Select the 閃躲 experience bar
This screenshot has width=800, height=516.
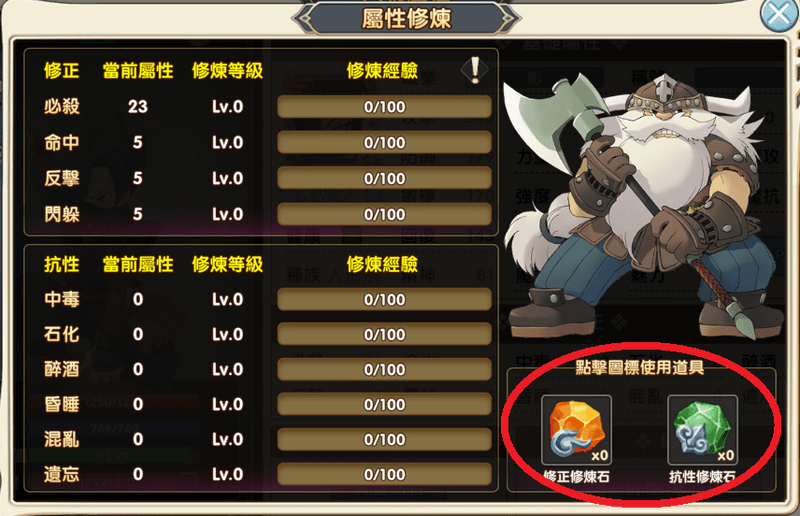tap(384, 214)
